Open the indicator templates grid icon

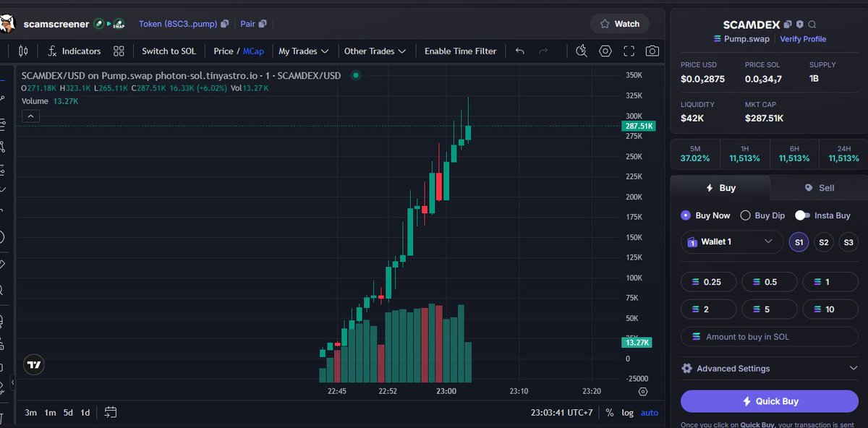tap(119, 51)
